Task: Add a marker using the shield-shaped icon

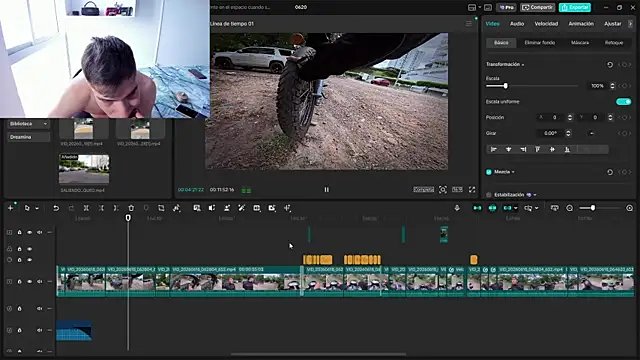Action: [x=146, y=208]
